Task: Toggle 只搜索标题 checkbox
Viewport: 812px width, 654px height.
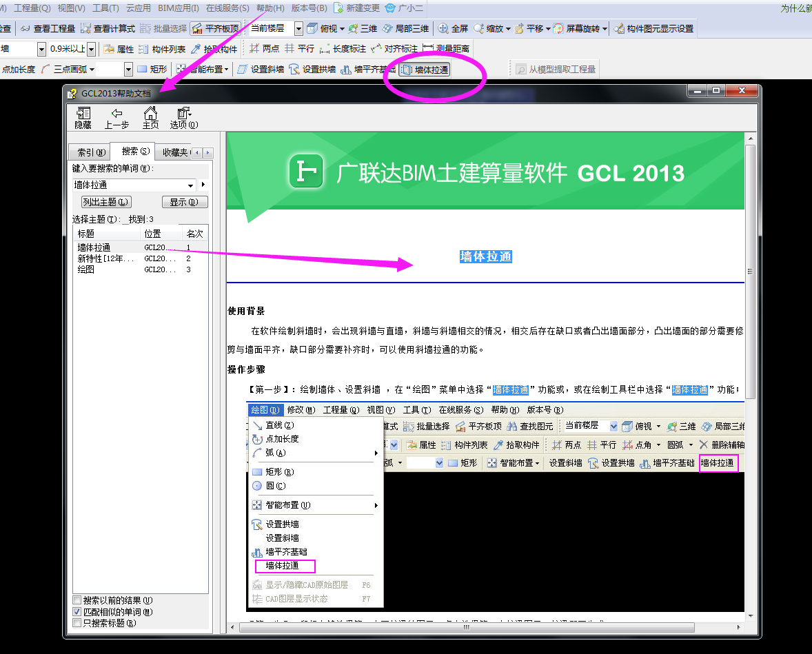Action: pyautogui.click(x=77, y=623)
